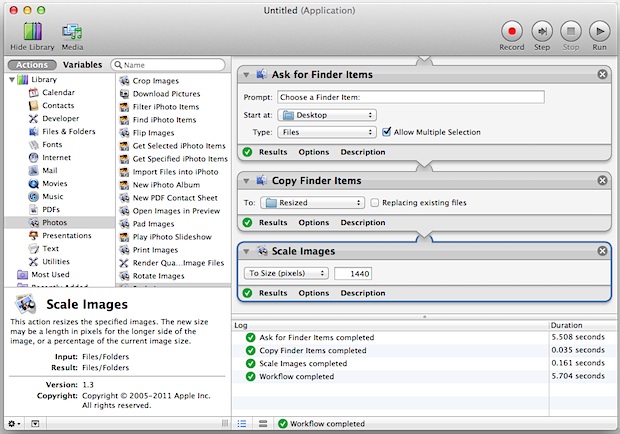Click the Hide Library toolbar icon
This screenshot has height=434, width=620.
click(32, 32)
